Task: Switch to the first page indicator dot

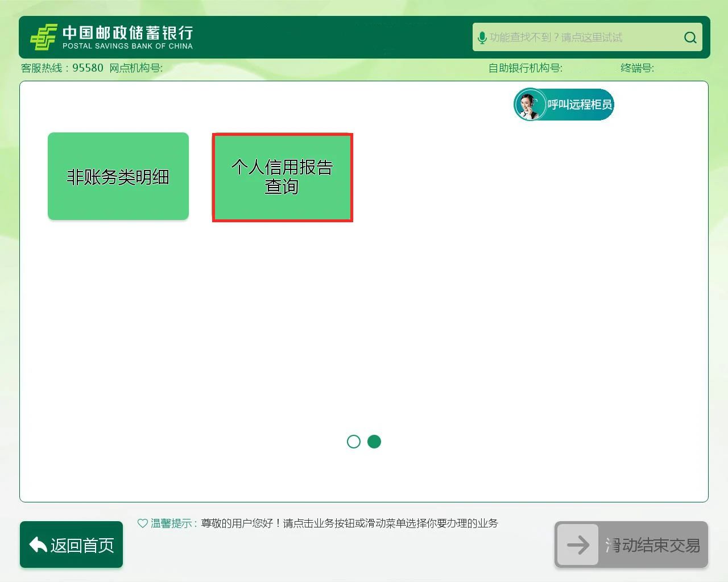Action: (x=353, y=442)
